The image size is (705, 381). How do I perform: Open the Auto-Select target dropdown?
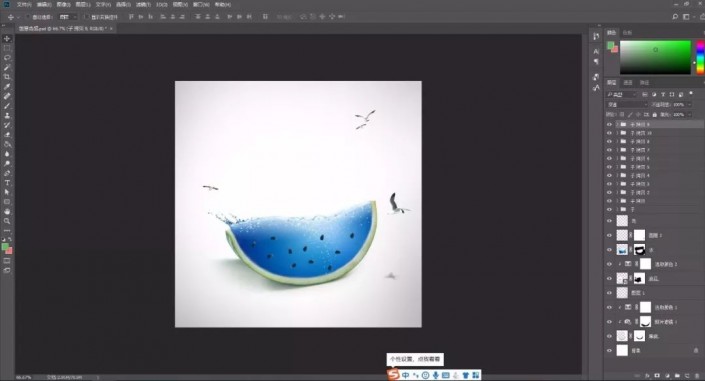[68, 17]
